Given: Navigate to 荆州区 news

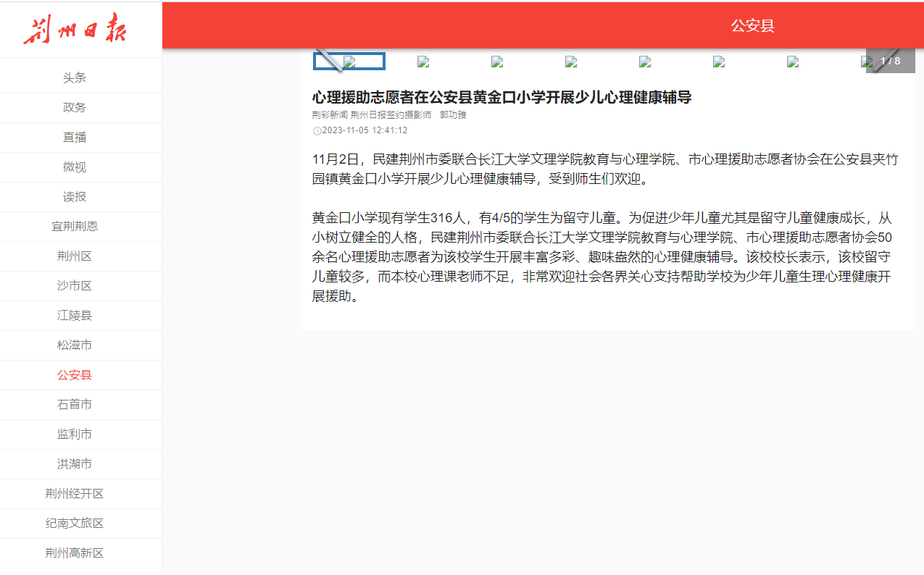Looking at the screenshot, I should (75, 256).
